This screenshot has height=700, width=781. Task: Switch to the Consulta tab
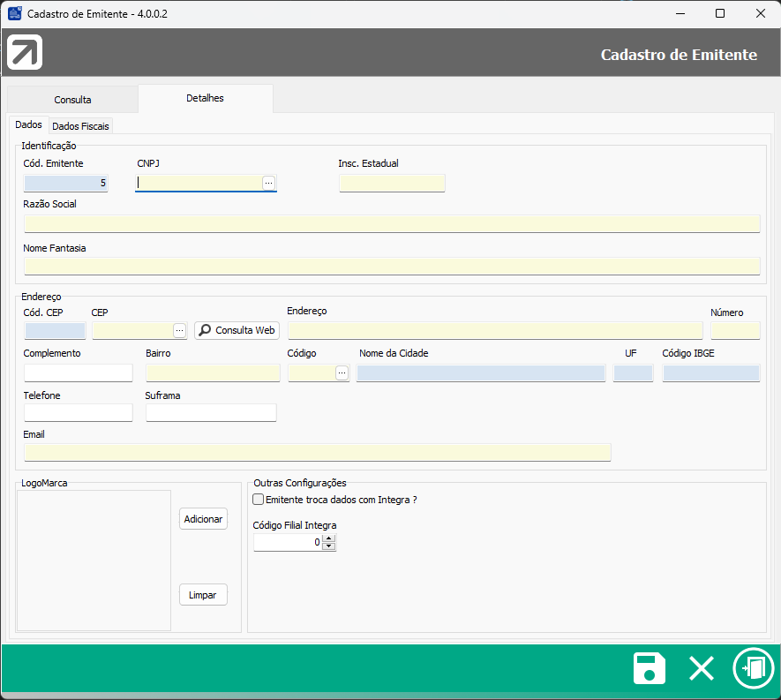pos(72,100)
